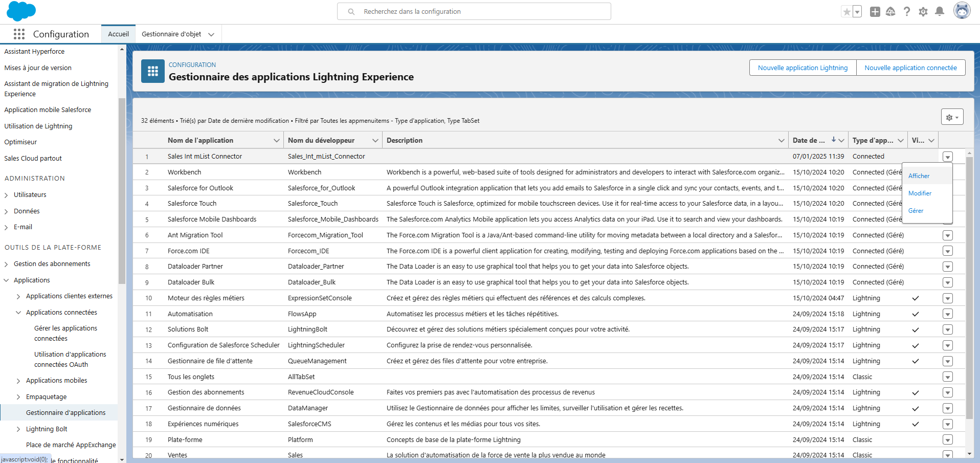Screen dimensions: 980x463
Task: Select Modifier in the row menu
Action: [927, 193]
